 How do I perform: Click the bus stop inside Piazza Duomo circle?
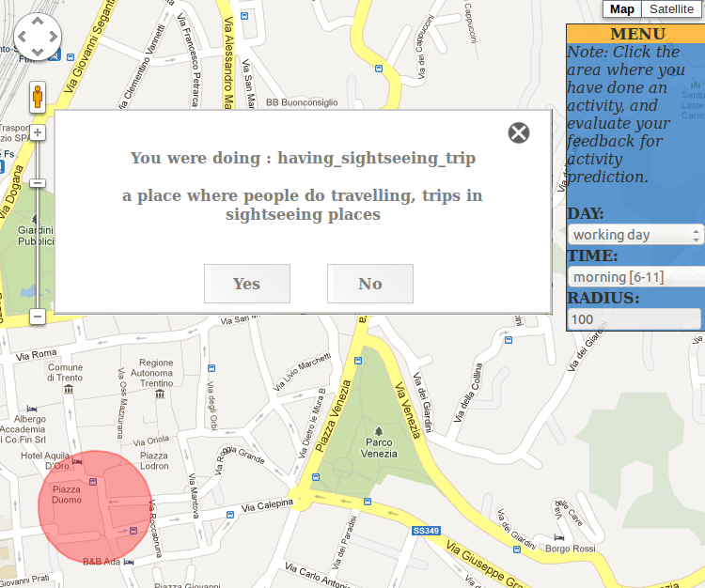point(93,482)
